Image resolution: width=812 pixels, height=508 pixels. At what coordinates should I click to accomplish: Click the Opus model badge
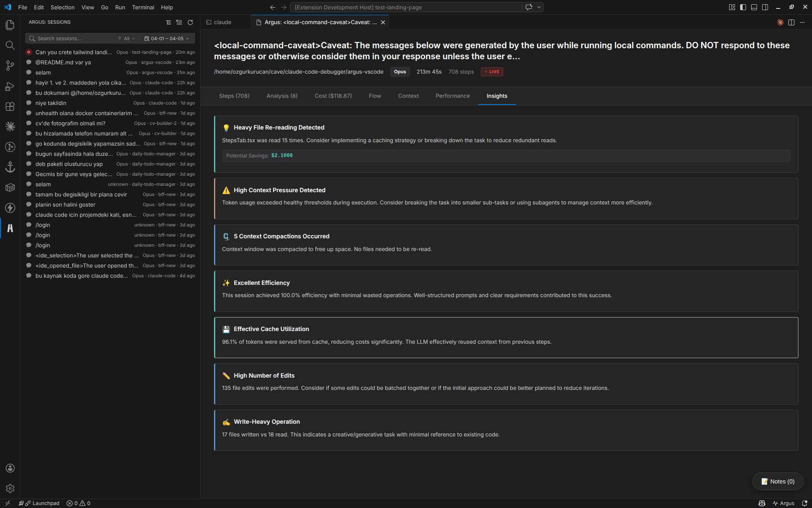point(400,72)
